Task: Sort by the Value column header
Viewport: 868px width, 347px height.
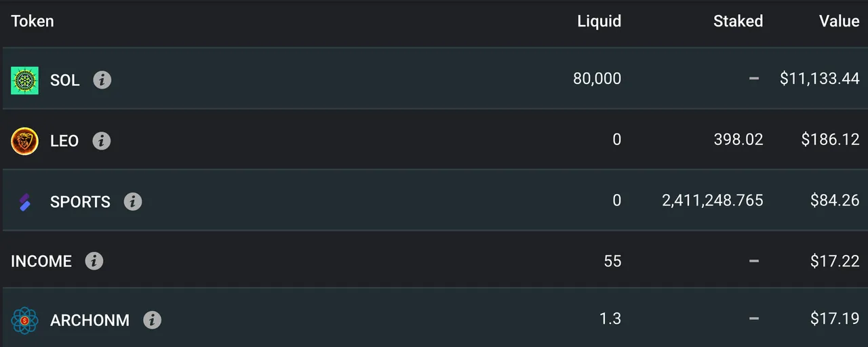Action: click(x=840, y=21)
